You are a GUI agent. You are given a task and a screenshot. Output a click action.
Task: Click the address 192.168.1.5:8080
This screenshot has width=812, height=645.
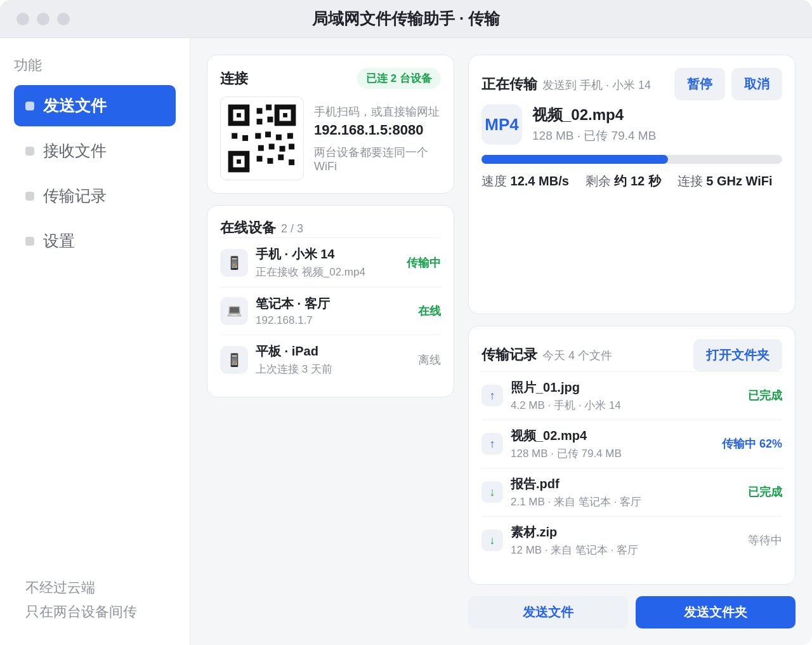pyautogui.click(x=369, y=130)
